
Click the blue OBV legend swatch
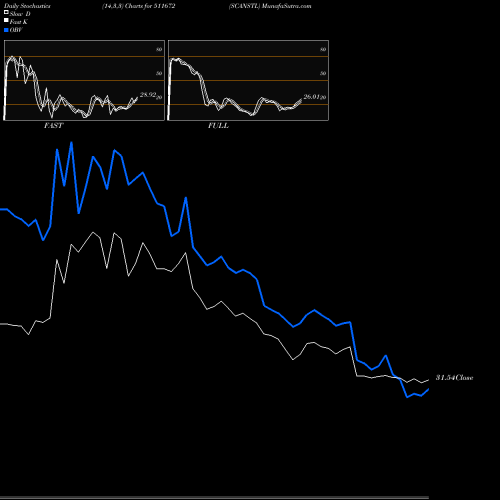pos(6,30)
